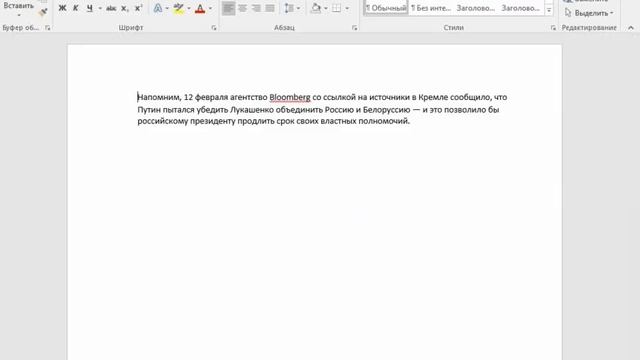Open Абзац paragraph dialog launcher

tap(354, 28)
